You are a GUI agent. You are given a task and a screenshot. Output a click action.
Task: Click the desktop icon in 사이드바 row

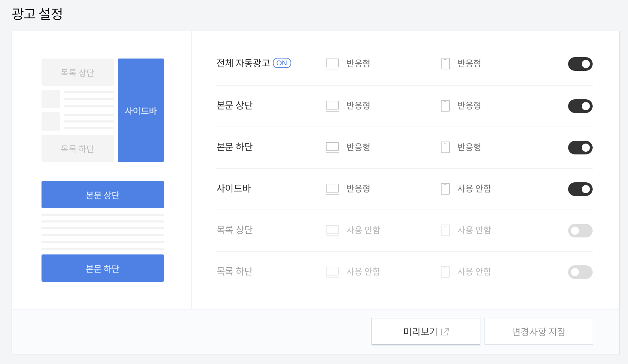pyautogui.click(x=332, y=189)
